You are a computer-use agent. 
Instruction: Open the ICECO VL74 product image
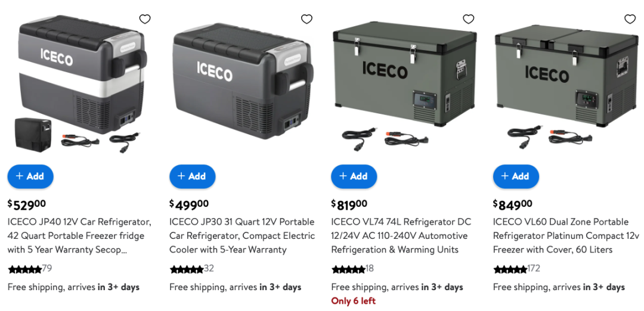pos(404,83)
